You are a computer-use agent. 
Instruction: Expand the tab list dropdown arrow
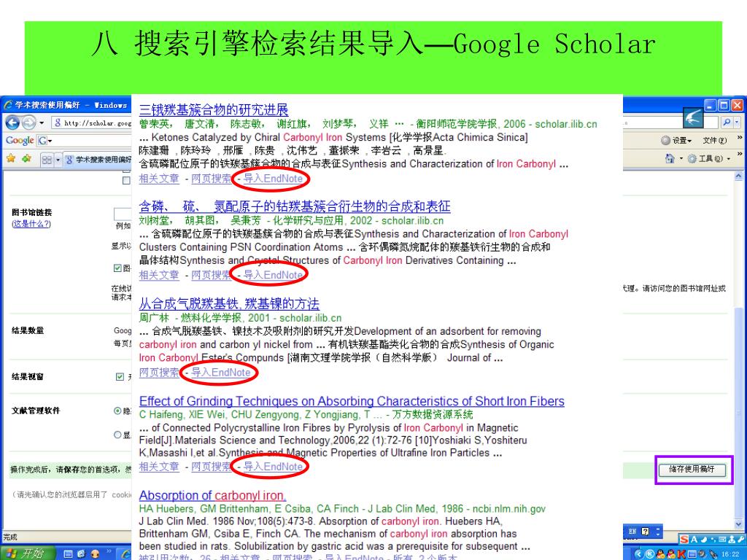[x=58, y=160]
